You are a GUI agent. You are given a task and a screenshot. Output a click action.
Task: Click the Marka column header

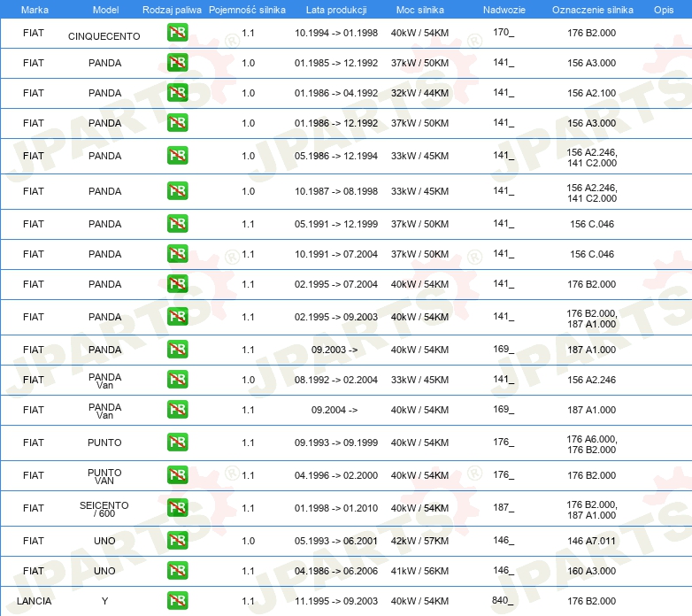(35, 10)
